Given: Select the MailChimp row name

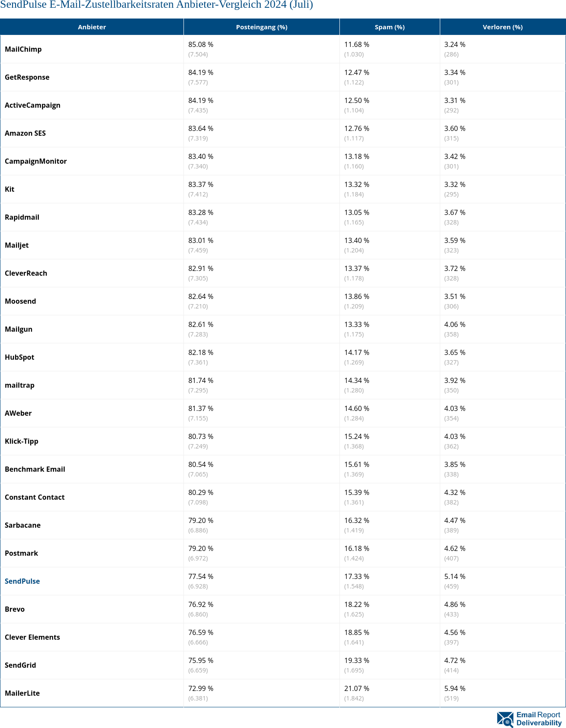Looking at the screenshot, I should pyautogui.click(x=23, y=49).
